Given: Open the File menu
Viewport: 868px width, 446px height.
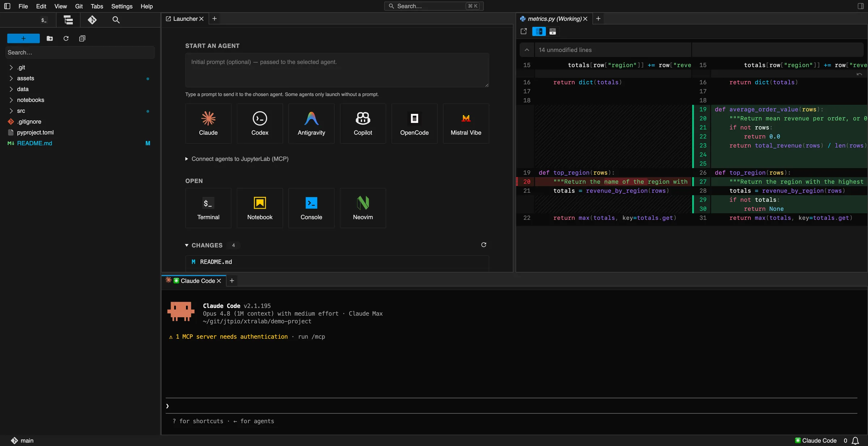Looking at the screenshot, I should 23,6.
